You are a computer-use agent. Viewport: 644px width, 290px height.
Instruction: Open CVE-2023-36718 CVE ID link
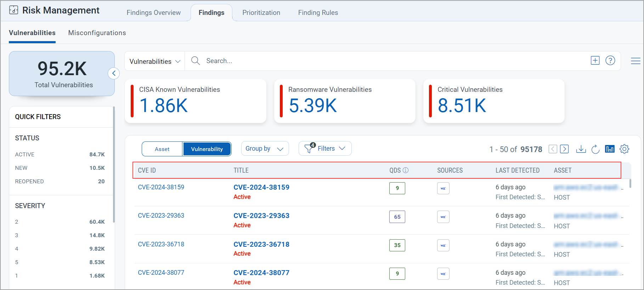(161, 244)
